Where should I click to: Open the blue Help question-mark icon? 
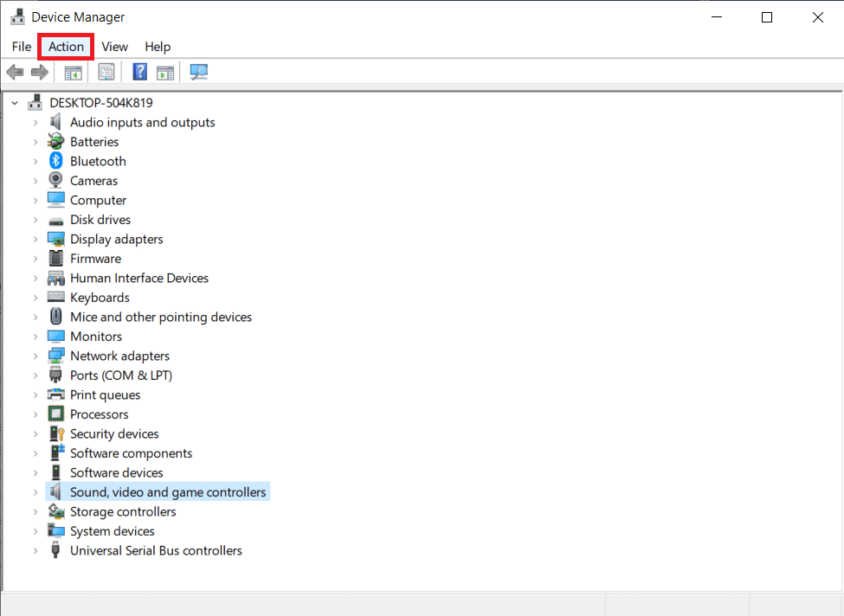click(x=140, y=72)
